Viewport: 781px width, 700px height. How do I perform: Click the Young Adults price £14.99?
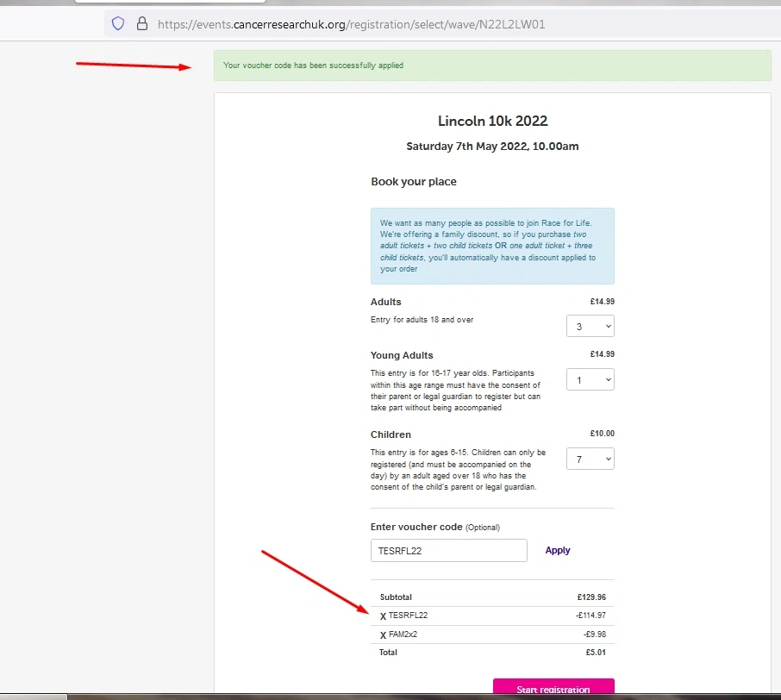pos(603,354)
